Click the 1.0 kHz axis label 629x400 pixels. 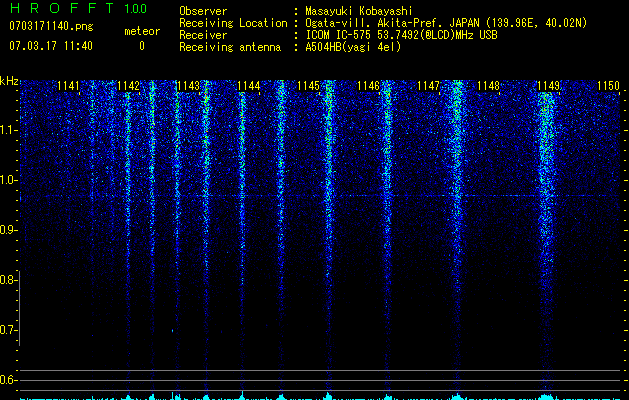(x=8, y=180)
